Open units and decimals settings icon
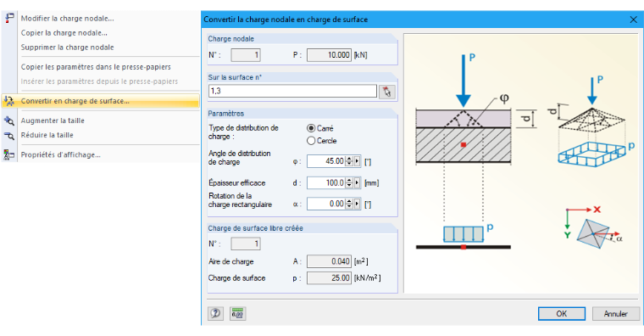The image size is (644, 336). pyautogui.click(x=237, y=313)
